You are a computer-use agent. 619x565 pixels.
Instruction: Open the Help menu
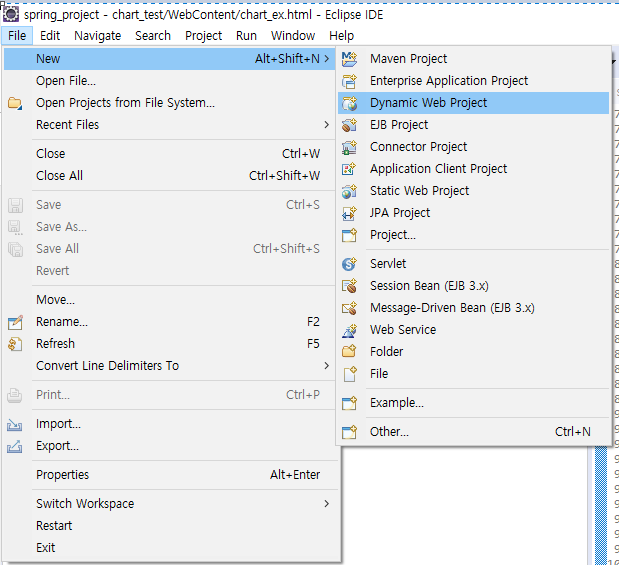(x=341, y=36)
